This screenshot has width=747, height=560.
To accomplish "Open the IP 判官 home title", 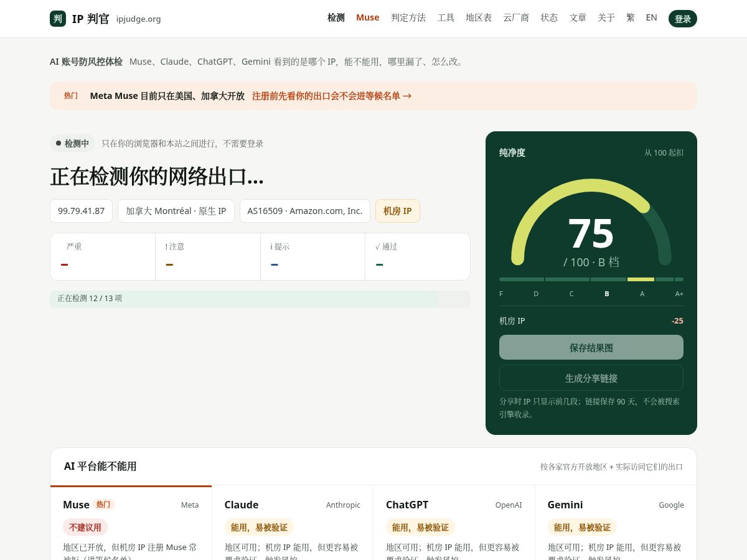I will point(91,19).
